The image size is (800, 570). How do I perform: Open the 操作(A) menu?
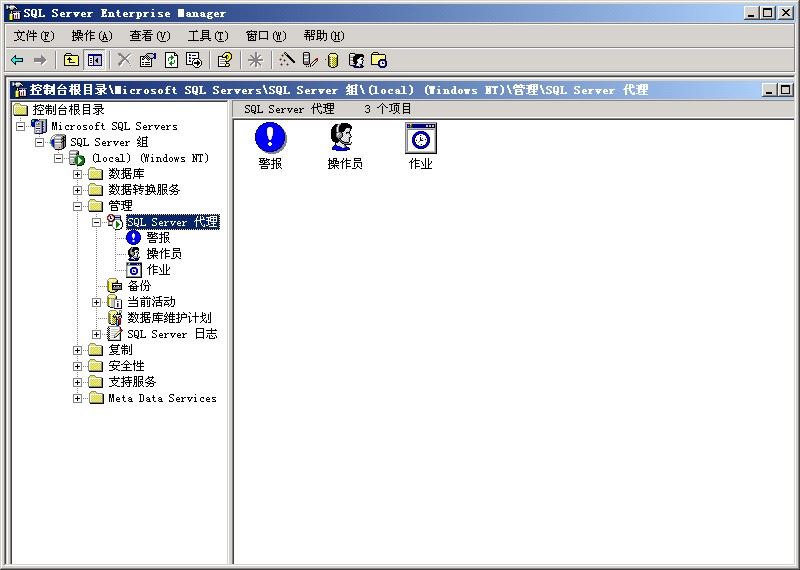pyautogui.click(x=92, y=36)
